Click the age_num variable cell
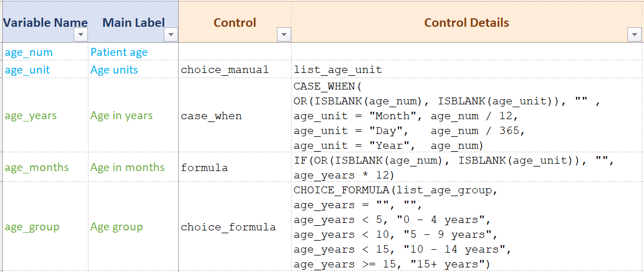Screen dimensions: 644x272 45,52
